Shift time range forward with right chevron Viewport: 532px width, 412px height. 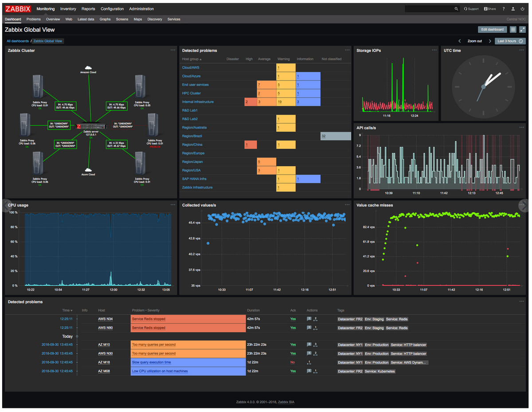(x=490, y=41)
